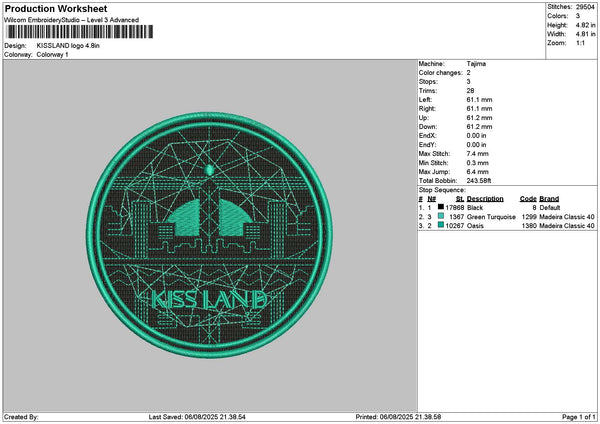Screen dimensions: 600x424
Task: Click the Code column header
Action: click(528, 199)
